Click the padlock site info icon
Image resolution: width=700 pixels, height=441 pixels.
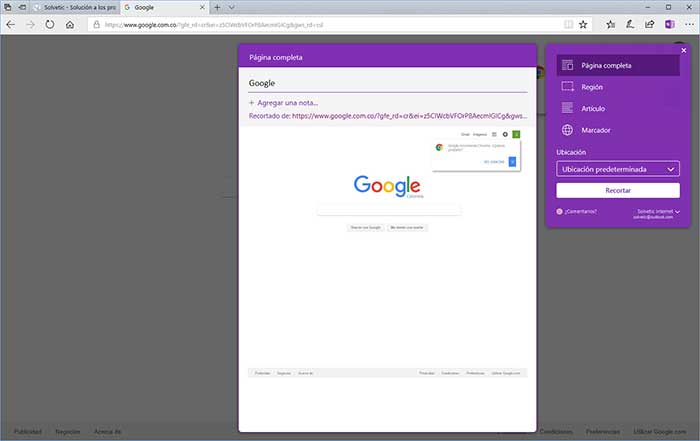click(x=96, y=25)
